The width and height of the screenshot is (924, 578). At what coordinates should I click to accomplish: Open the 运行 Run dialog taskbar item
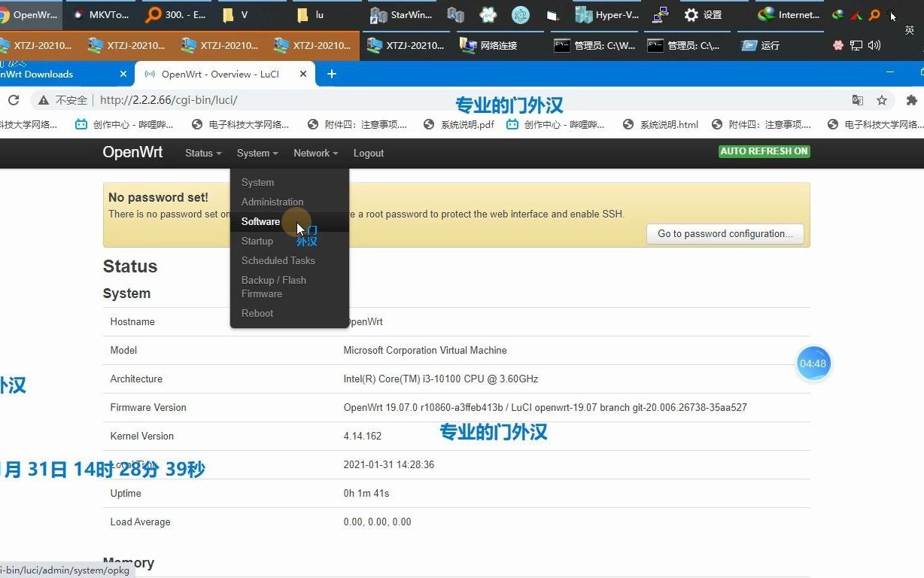click(x=761, y=45)
